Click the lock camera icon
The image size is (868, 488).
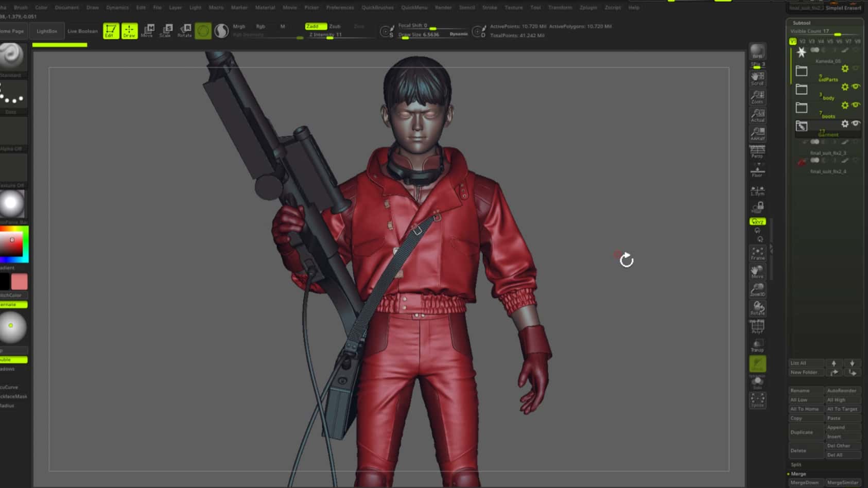click(757, 207)
